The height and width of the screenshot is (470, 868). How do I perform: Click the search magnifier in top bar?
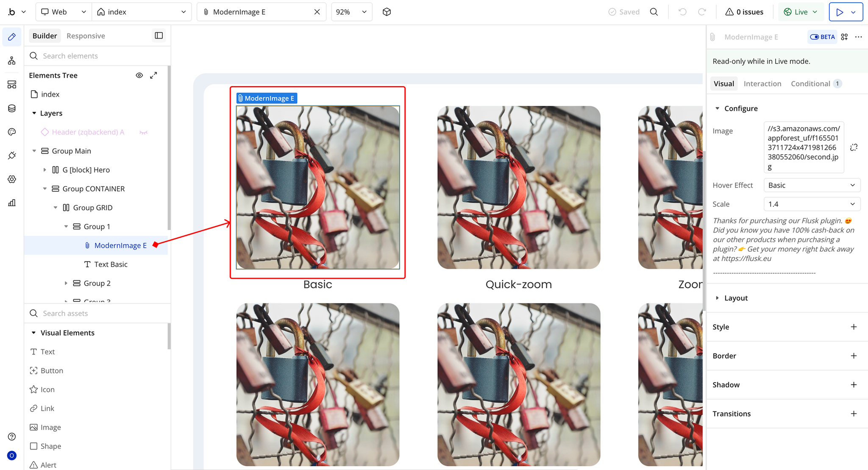654,12
